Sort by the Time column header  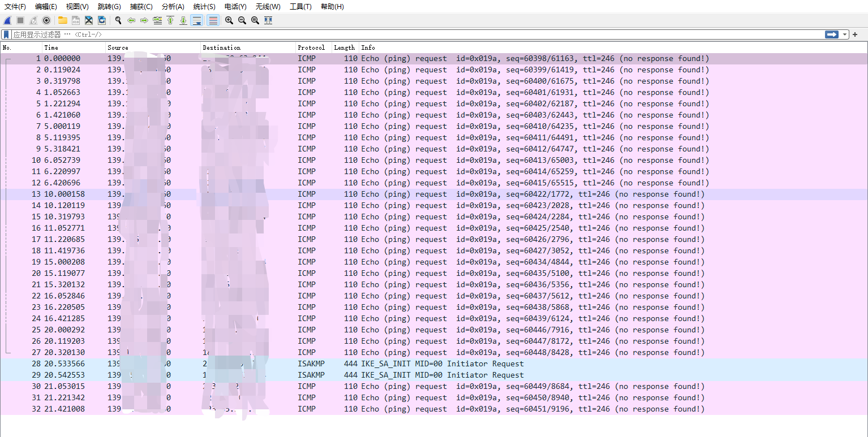74,47
